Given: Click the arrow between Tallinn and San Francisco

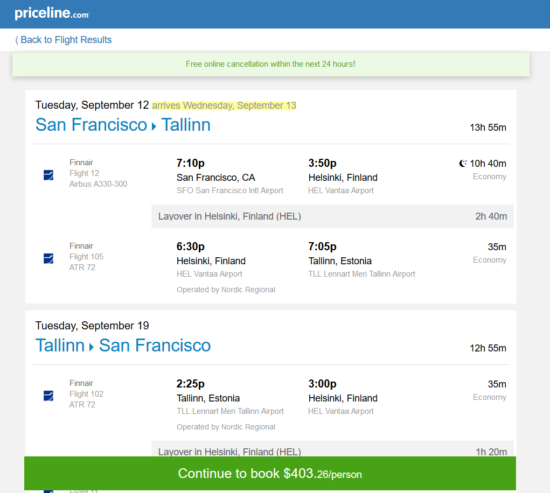Looking at the screenshot, I should pos(91,347).
